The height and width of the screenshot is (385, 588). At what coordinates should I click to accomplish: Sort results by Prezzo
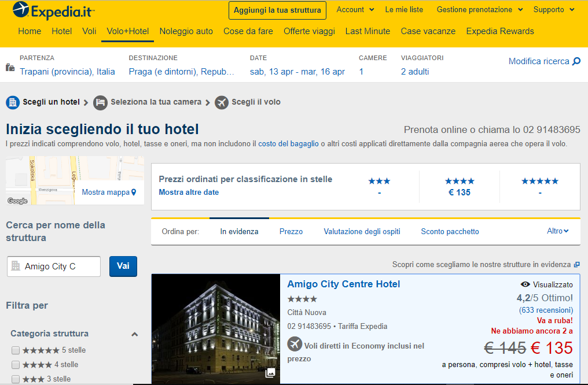(x=291, y=231)
